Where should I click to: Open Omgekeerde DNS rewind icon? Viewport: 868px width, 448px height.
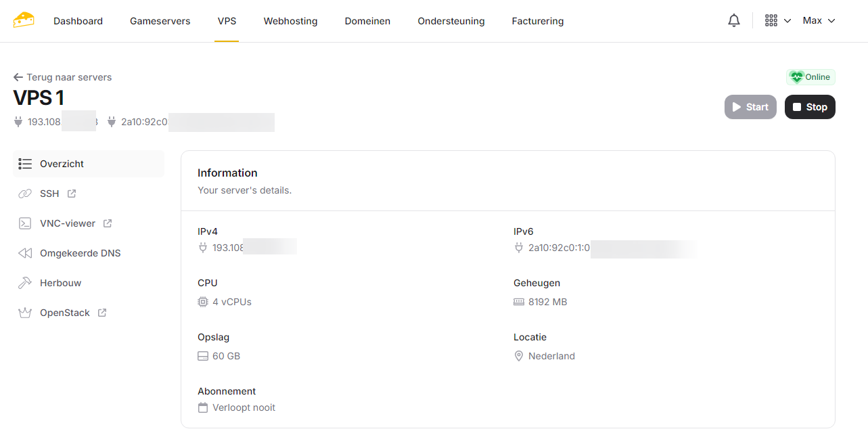(x=25, y=253)
